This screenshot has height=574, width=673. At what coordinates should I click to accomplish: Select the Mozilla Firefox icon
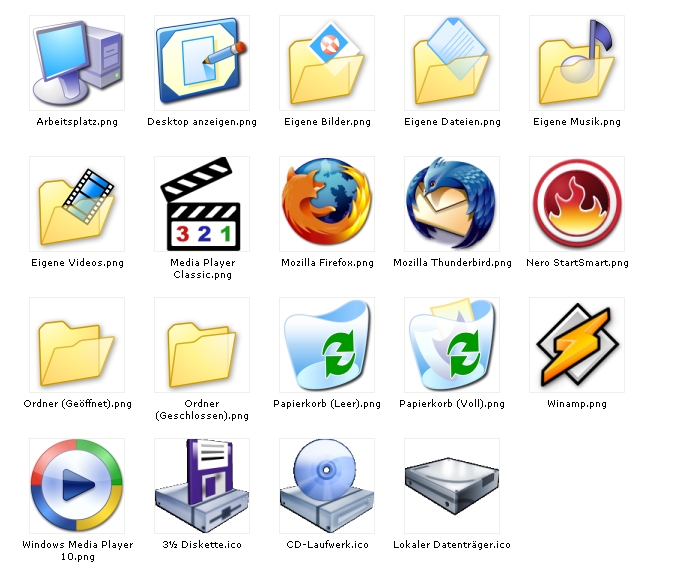327,204
